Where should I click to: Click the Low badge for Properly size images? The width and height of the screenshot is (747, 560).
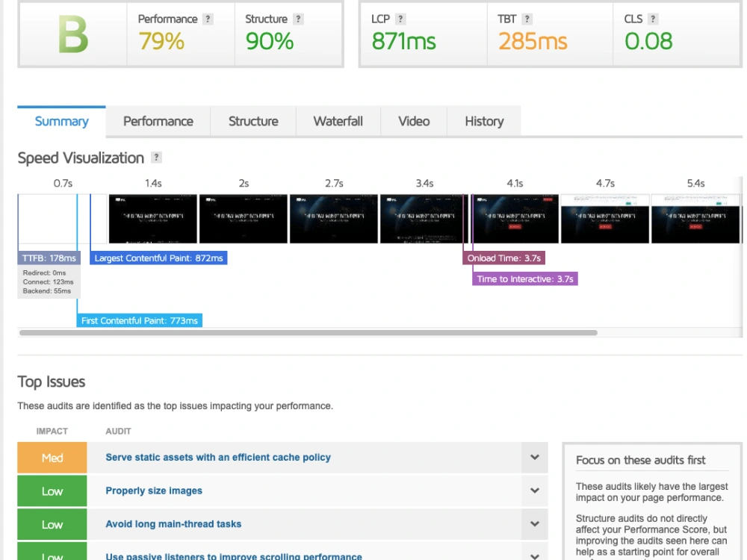[52, 491]
